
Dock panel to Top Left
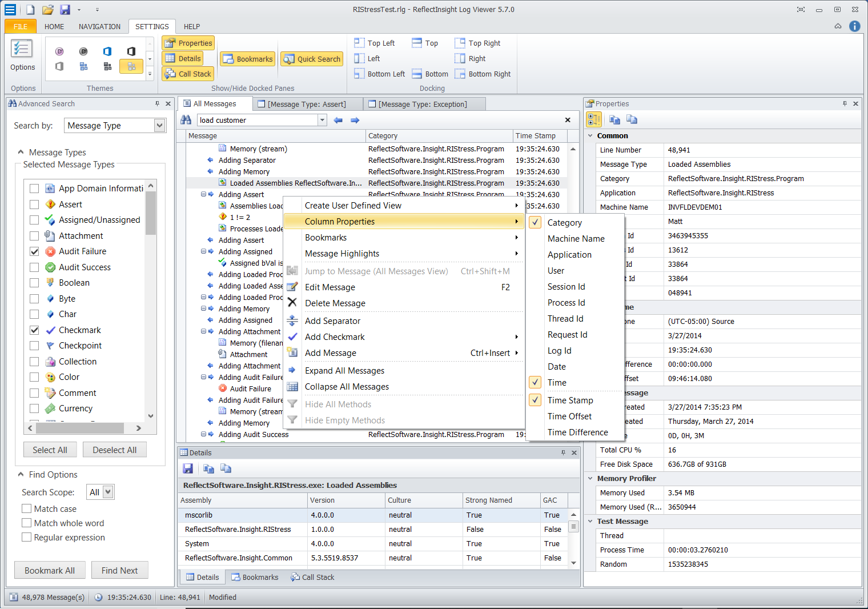tap(375, 43)
